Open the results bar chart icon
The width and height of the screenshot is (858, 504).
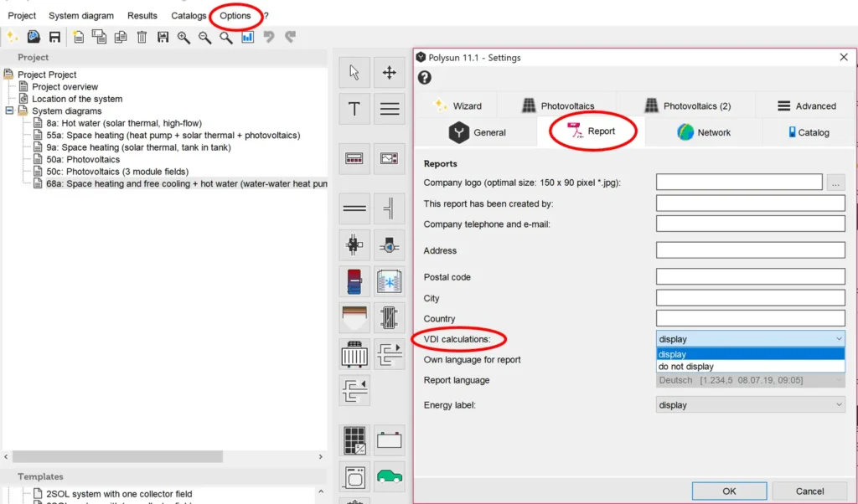click(247, 37)
